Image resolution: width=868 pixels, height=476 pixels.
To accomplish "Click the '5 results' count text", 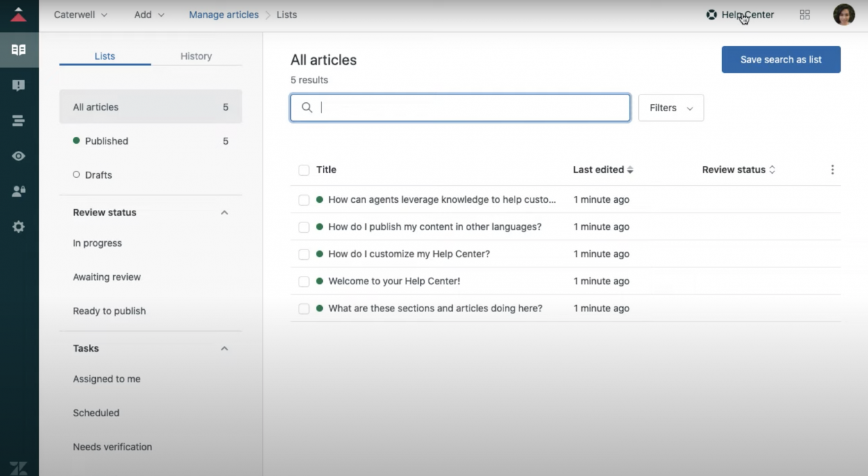I will (309, 80).
